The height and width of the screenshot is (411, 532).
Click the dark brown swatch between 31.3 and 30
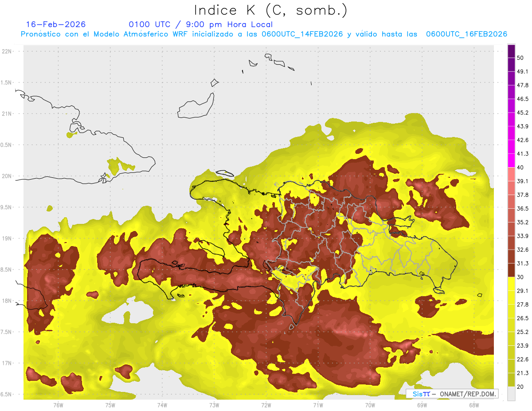(511, 270)
